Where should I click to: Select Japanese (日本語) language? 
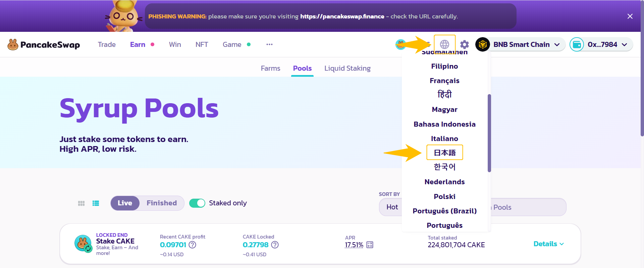click(x=444, y=153)
